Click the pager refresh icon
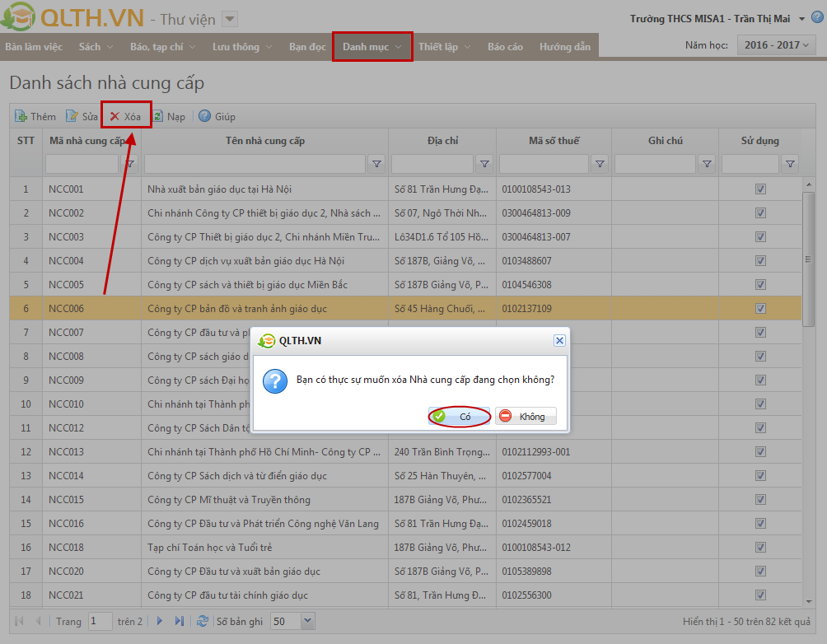 203,621
